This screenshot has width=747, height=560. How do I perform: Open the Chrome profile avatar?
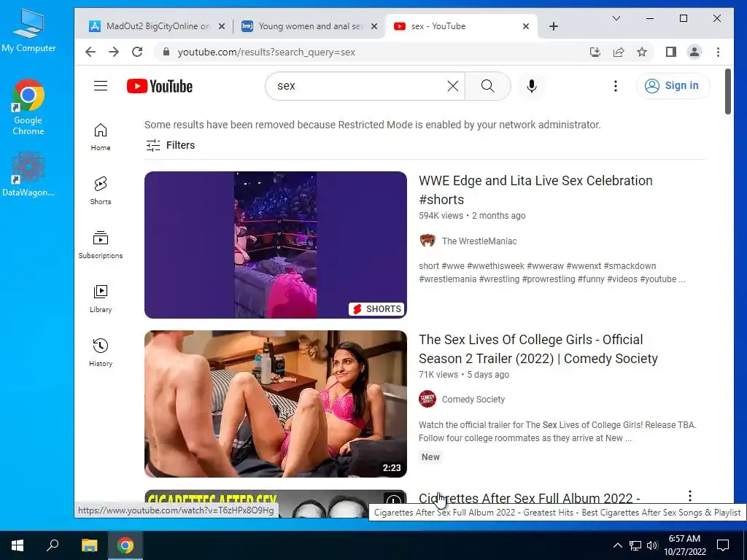click(694, 52)
